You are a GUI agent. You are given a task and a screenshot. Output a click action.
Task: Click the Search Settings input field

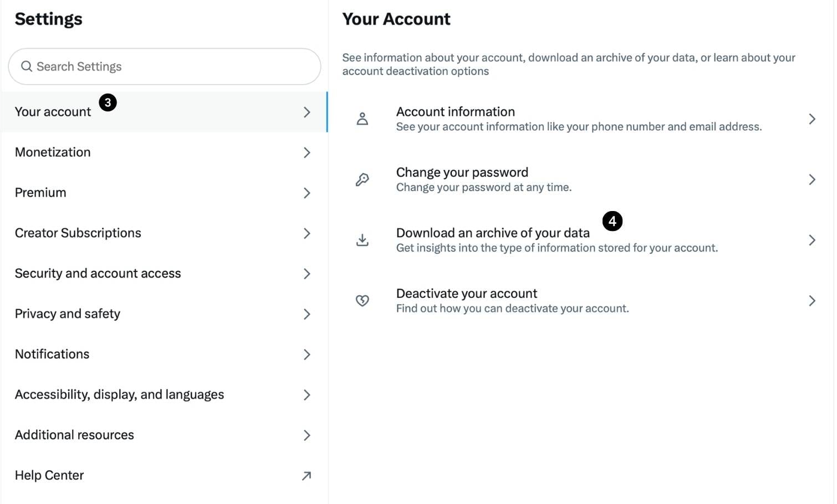pyautogui.click(x=164, y=66)
